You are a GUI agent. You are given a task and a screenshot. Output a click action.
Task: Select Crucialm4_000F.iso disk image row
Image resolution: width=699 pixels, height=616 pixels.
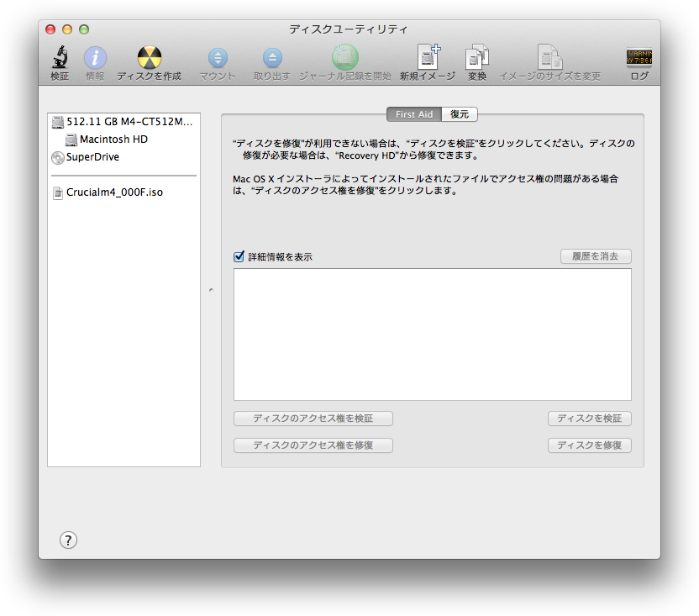[124, 192]
